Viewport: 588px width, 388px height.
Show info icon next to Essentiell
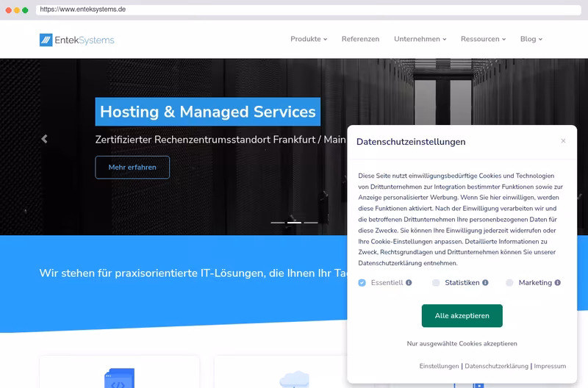tap(409, 283)
